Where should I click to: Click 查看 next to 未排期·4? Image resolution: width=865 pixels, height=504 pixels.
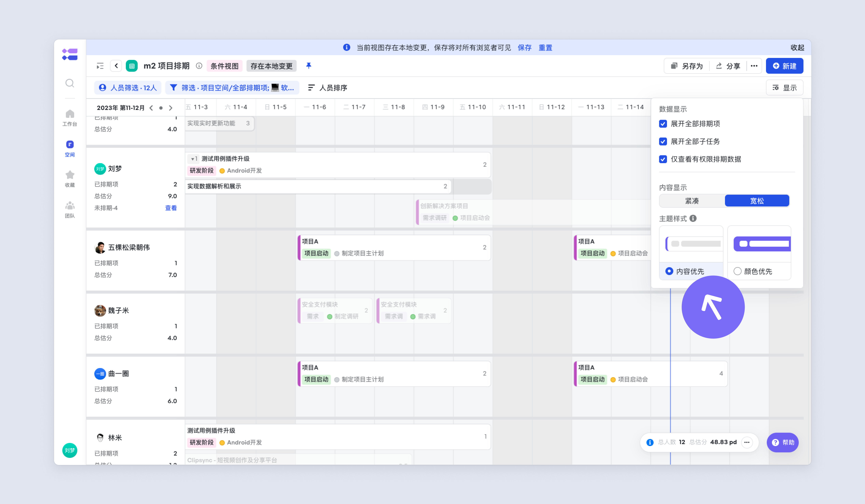point(171,208)
